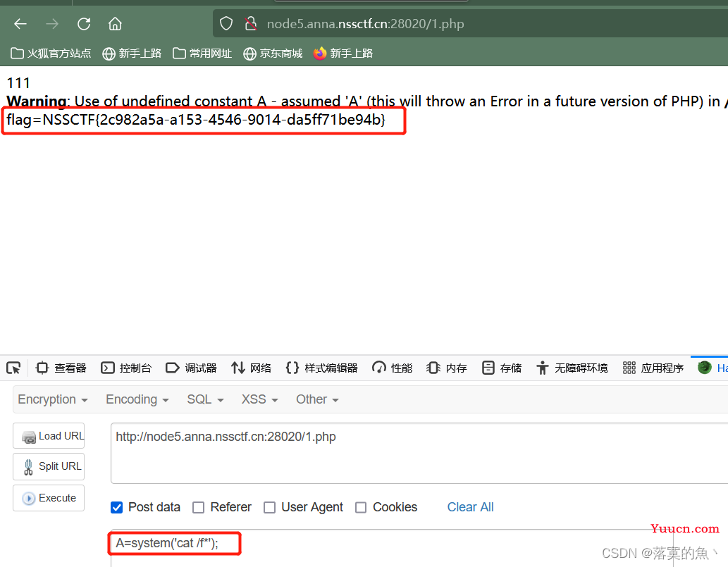Screen dimensions: 728x567
Task: Click the Split URL button
Action: (49, 466)
